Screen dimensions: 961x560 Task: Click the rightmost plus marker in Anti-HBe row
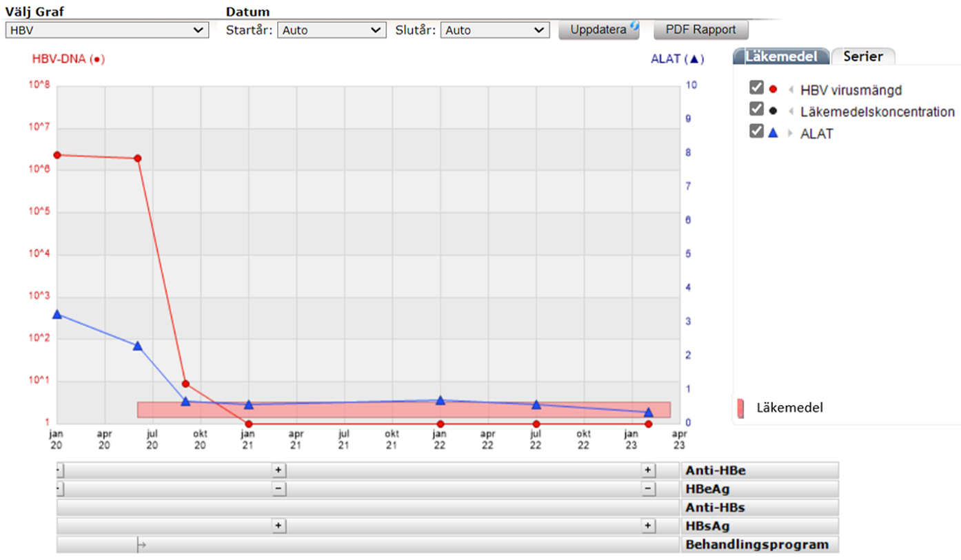click(x=647, y=470)
